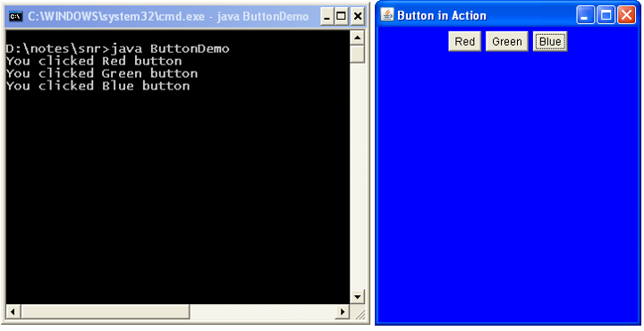Screen dimensions: 644x331
Task: Click the focused Blue button
Action: coord(550,41)
